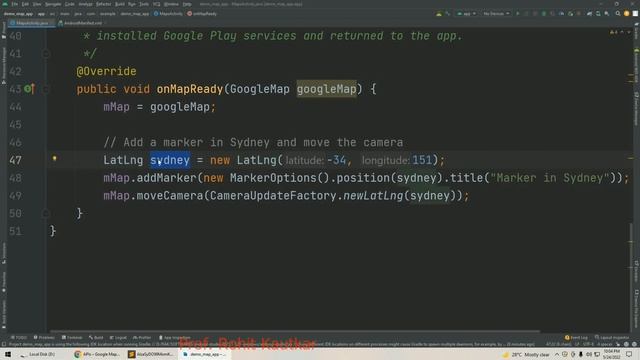Click the yellow intention light bulb on line 47
Screen dimensions: 640x360
click(x=54, y=158)
